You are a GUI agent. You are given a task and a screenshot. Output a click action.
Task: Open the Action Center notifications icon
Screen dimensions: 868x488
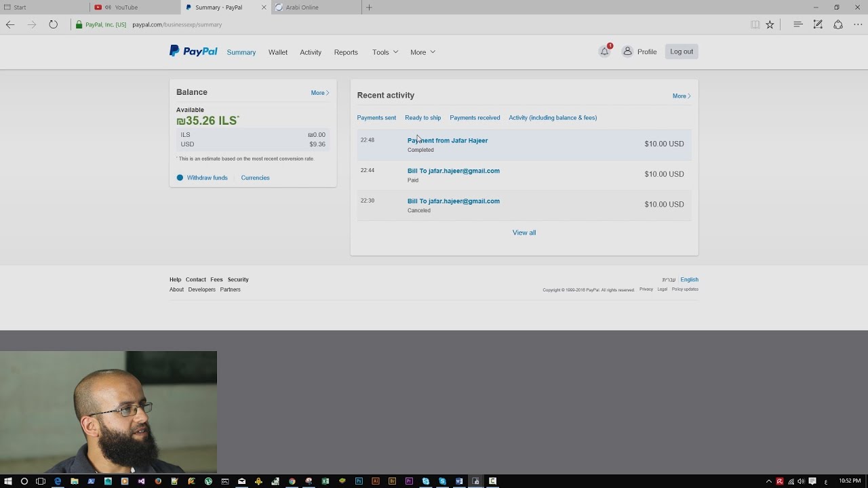[812, 481]
